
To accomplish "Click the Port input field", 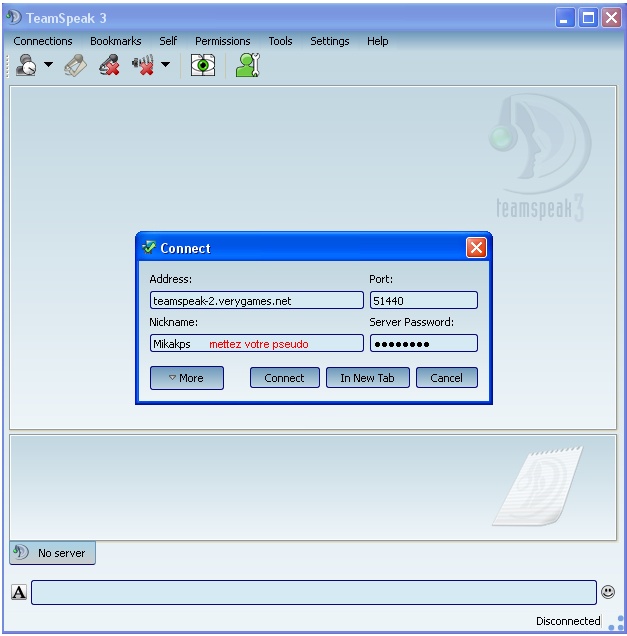I will [424, 301].
